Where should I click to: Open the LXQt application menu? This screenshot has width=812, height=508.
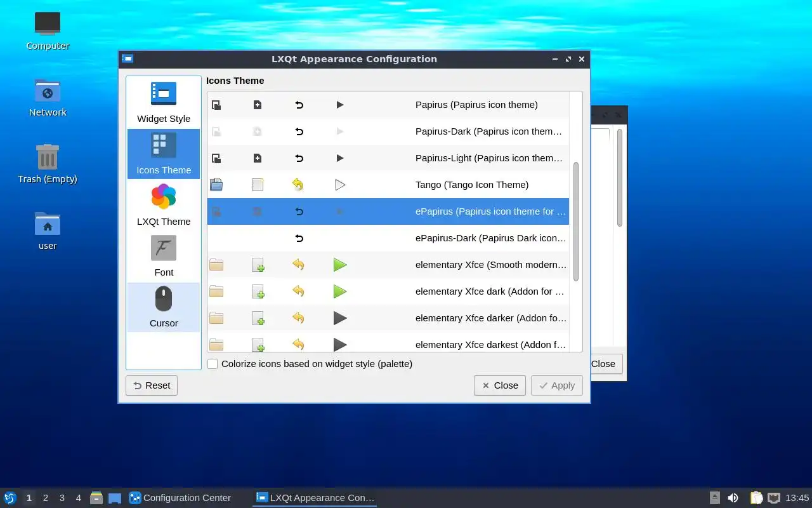pos(10,498)
